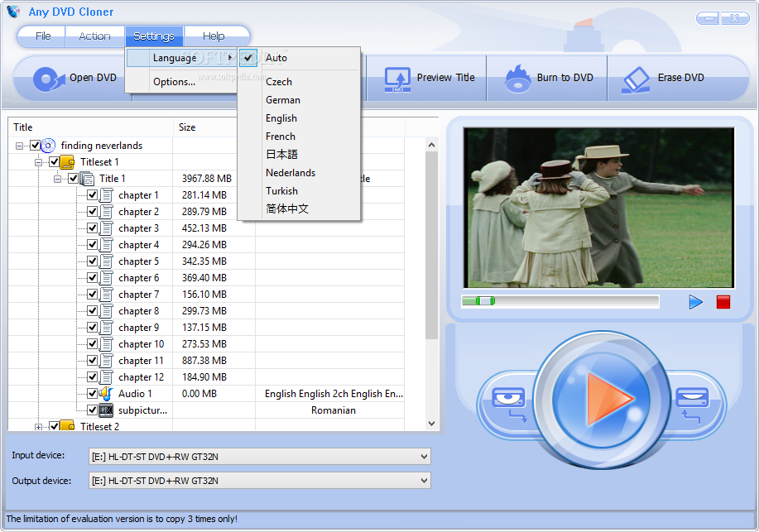Uncheck the chapter 2 checkbox

point(92,212)
